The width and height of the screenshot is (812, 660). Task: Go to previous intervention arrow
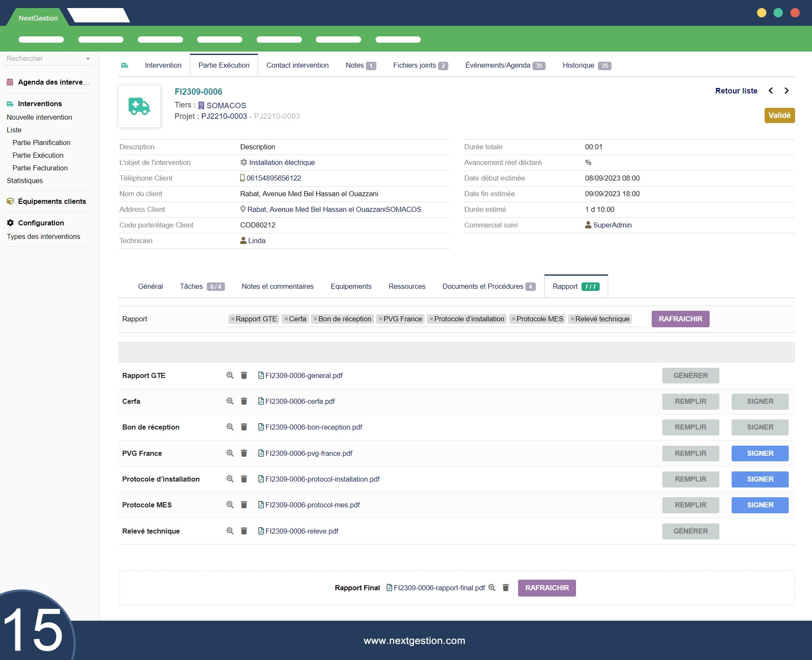tap(771, 91)
